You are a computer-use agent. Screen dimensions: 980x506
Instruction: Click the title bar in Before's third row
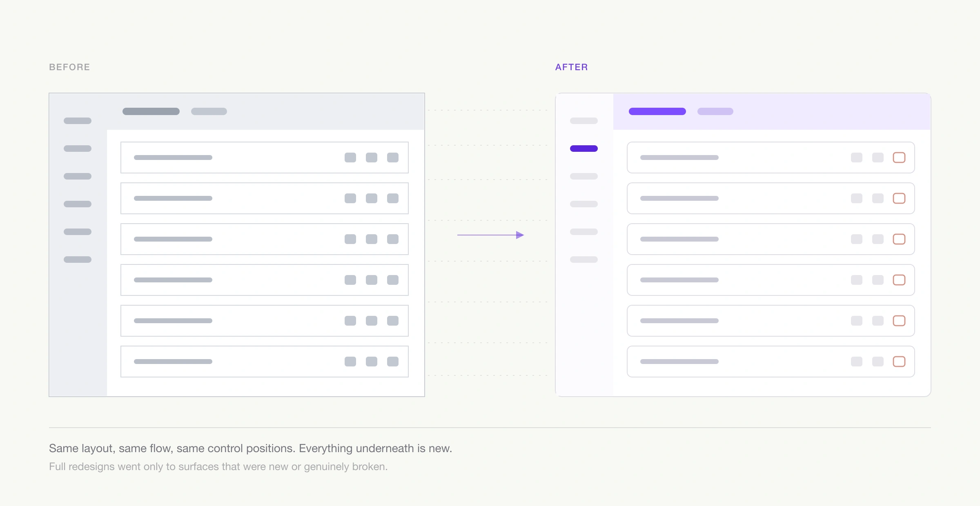[173, 239]
